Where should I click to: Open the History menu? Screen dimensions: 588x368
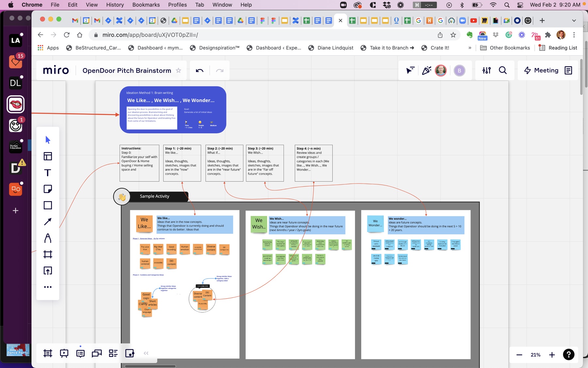click(x=115, y=5)
